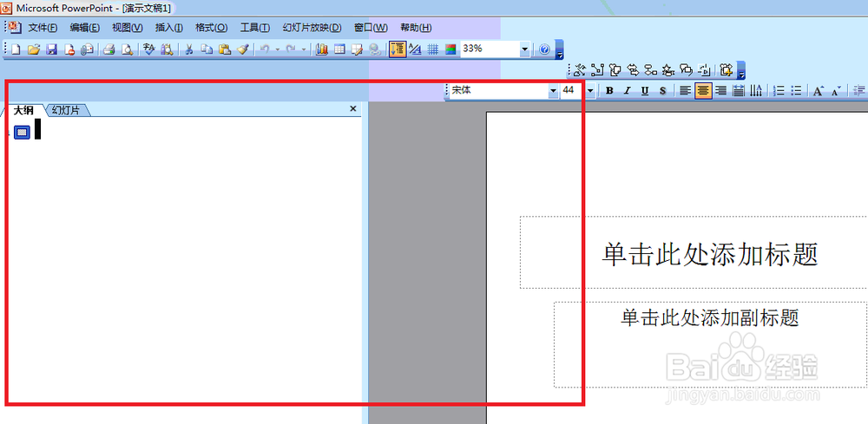Toggle Expand All outline button

[397, 49]
